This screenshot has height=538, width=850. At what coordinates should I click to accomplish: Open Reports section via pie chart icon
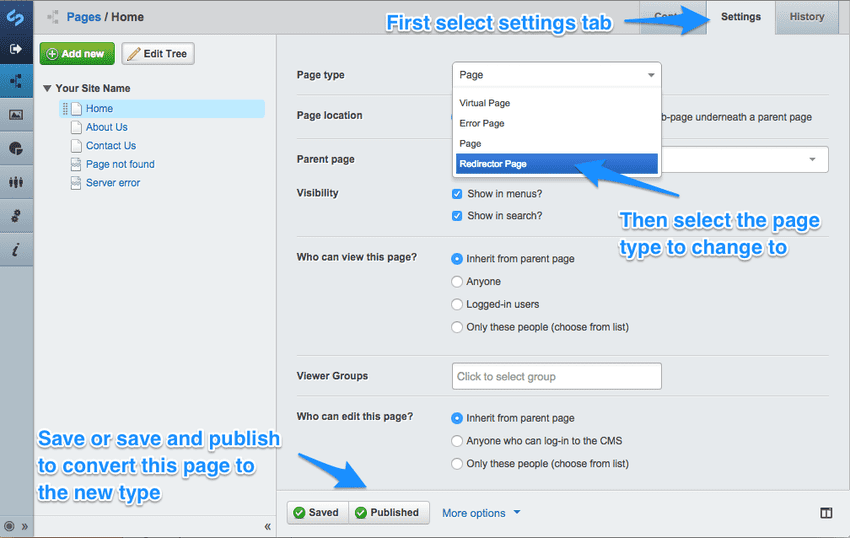16,149
